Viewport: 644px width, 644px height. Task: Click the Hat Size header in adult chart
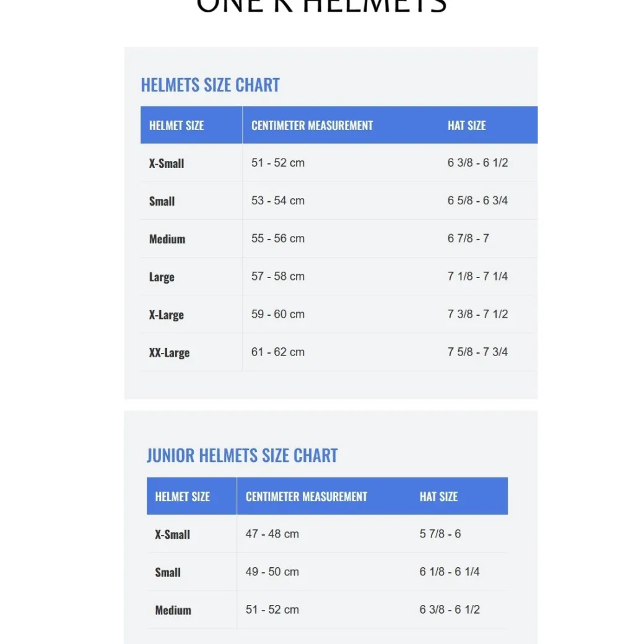point(466,125)
